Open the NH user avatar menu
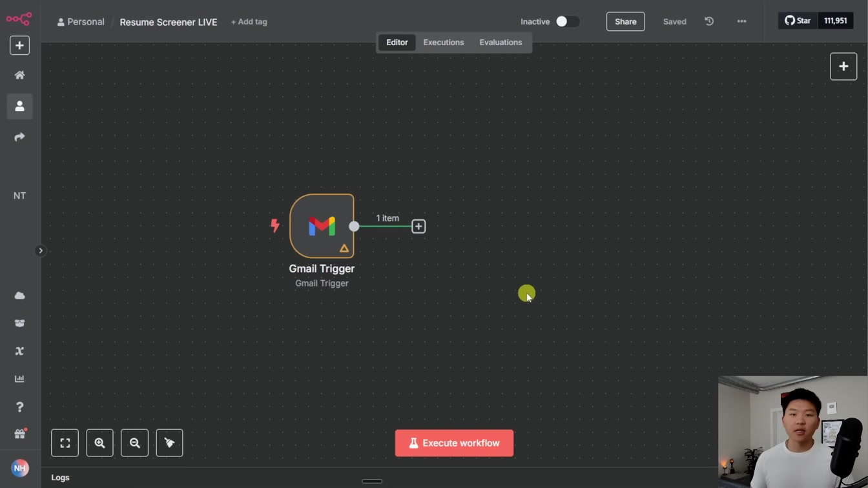This screenshot has height=488, width=868. (x=19, y=468)
